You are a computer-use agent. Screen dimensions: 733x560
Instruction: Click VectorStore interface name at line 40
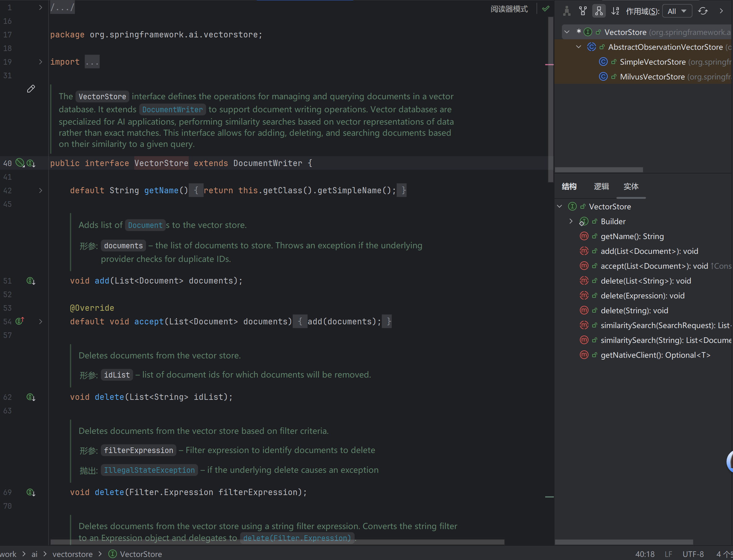point(162,163)
